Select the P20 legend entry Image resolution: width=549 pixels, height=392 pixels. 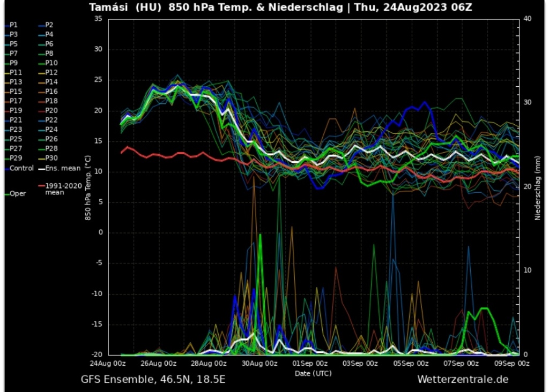(x=51, y=110)
